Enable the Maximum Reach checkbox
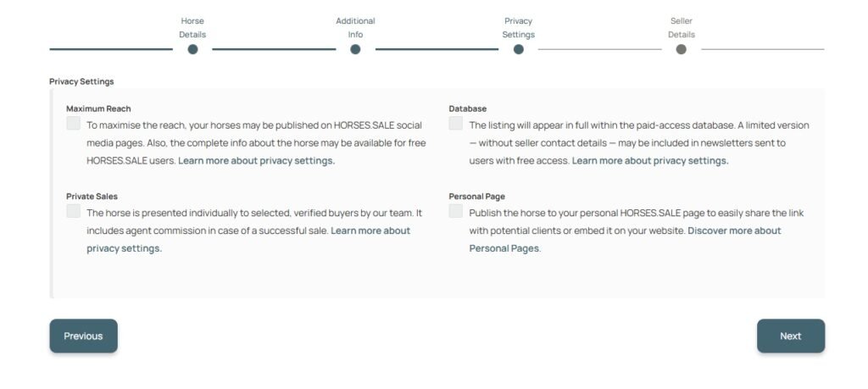 [x=74, y=124]
